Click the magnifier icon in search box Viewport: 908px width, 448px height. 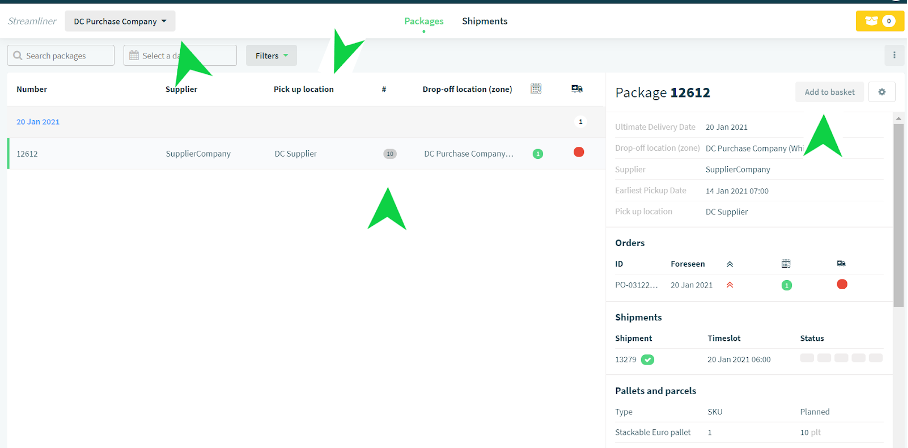tap(18, 56)
